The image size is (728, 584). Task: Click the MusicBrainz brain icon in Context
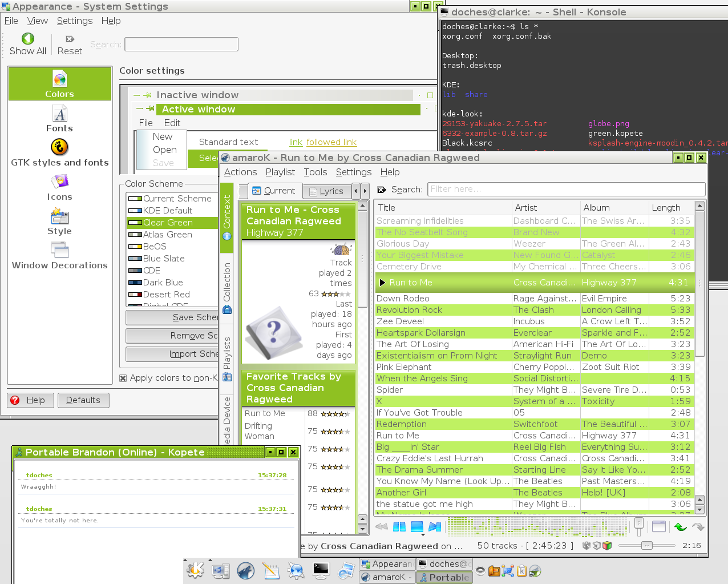pos(341,249)
